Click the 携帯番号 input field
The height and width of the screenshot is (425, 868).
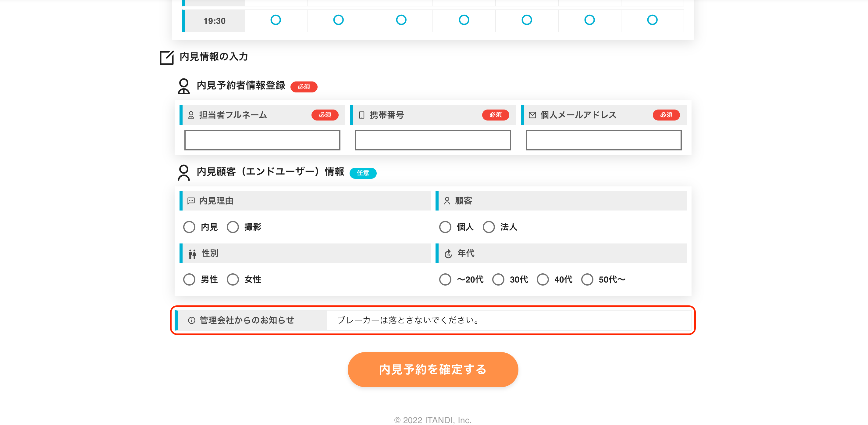433,140
